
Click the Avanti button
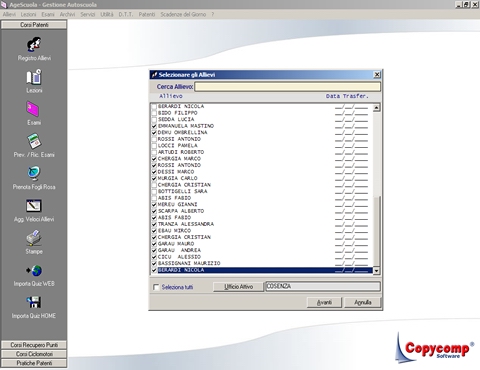pos(324,302)
